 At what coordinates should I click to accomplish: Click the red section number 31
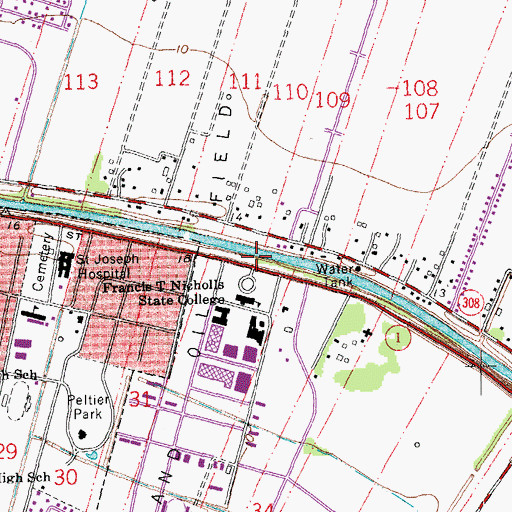[140, 399]
